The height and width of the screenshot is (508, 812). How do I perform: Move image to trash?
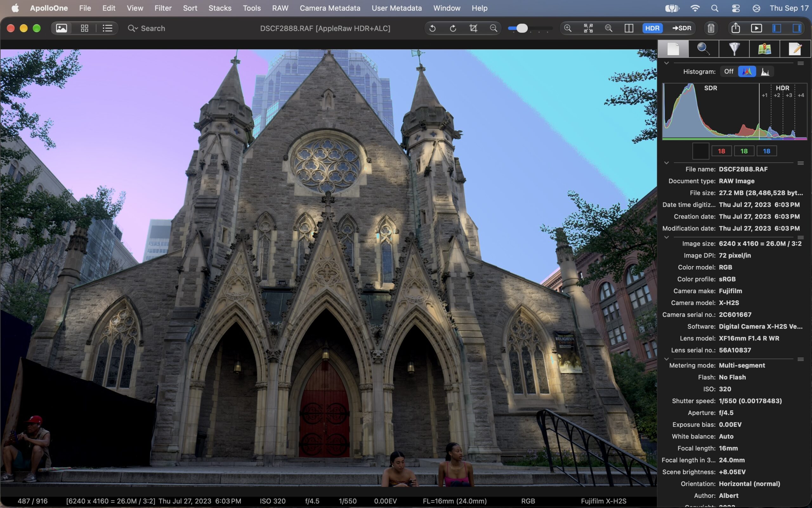click(711, 28)
